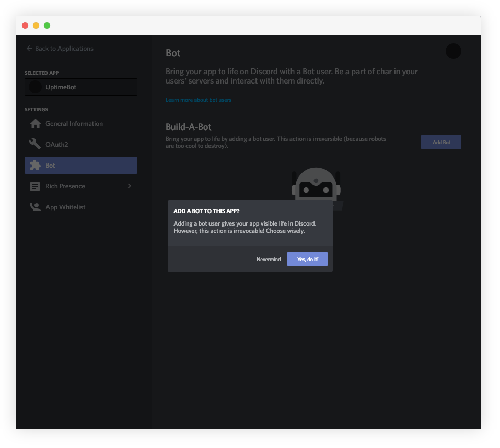
Task: Click the robot illustration graphic
Action: (316, 184)
